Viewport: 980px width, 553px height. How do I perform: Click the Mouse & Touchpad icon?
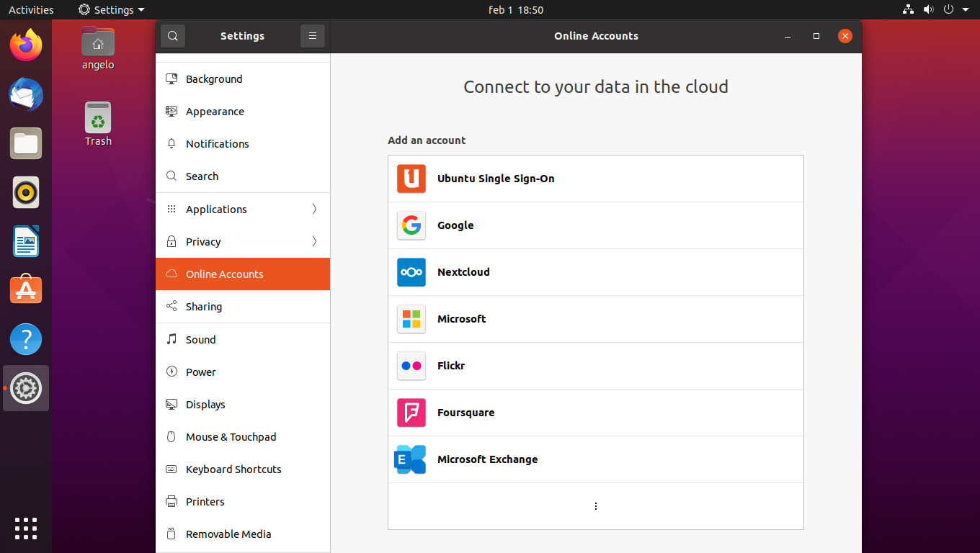coord(171,437)
